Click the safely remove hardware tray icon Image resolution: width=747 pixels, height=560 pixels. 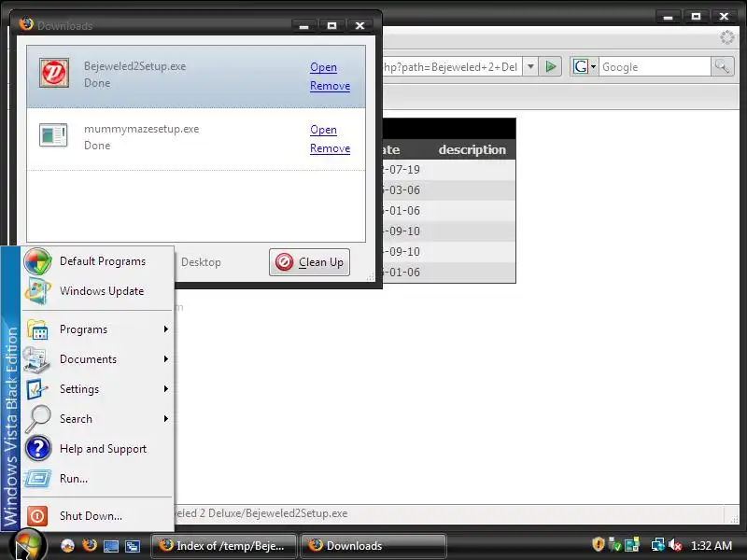(x=614, y=545)
